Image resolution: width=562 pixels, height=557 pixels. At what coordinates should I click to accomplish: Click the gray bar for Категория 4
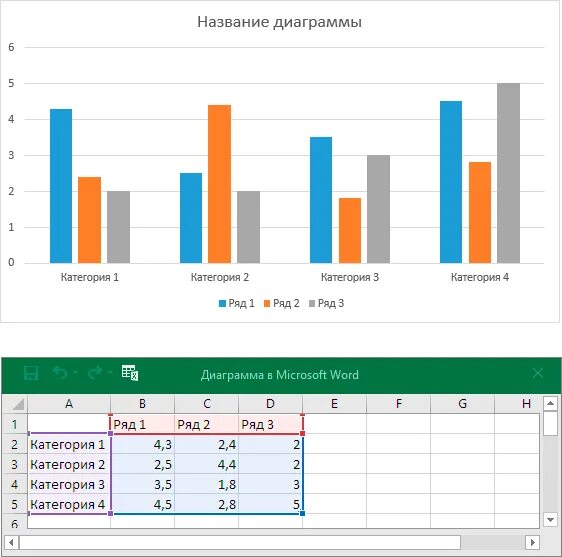(x=508, y=173)
